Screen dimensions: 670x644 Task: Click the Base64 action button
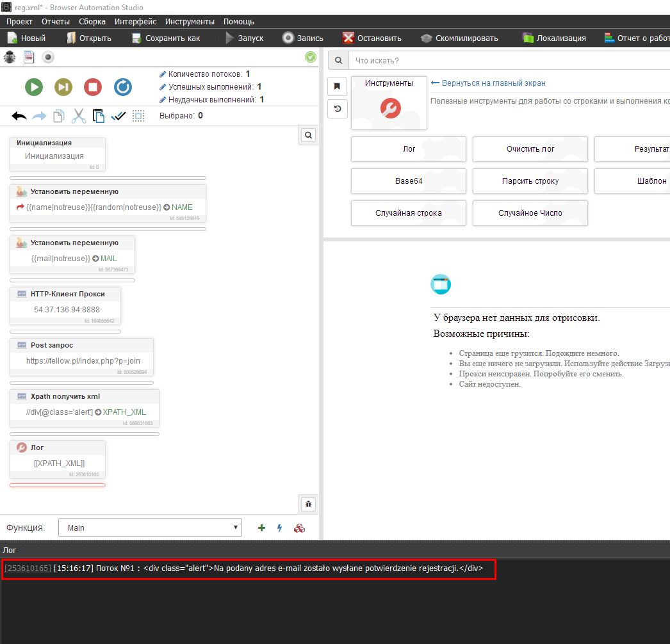pos(409,181)
